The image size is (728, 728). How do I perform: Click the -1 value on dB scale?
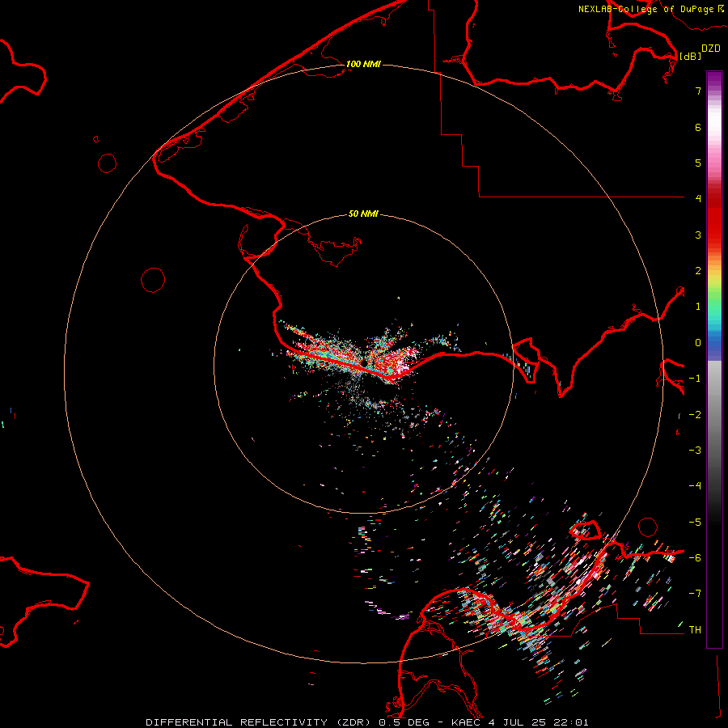click(695, 379)
